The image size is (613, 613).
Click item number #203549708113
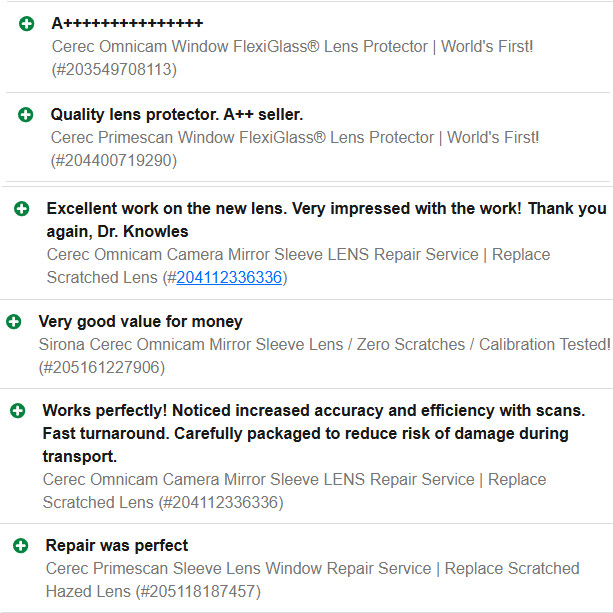(x=114, y=69)
